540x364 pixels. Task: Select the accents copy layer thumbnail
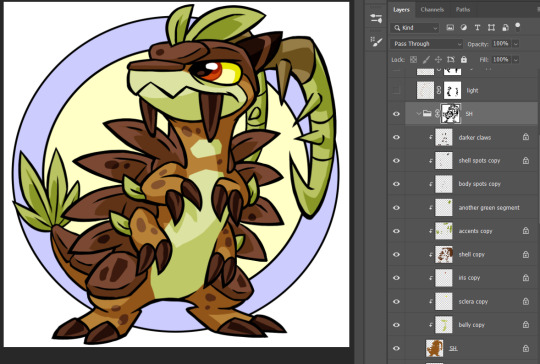pos(444,231)
